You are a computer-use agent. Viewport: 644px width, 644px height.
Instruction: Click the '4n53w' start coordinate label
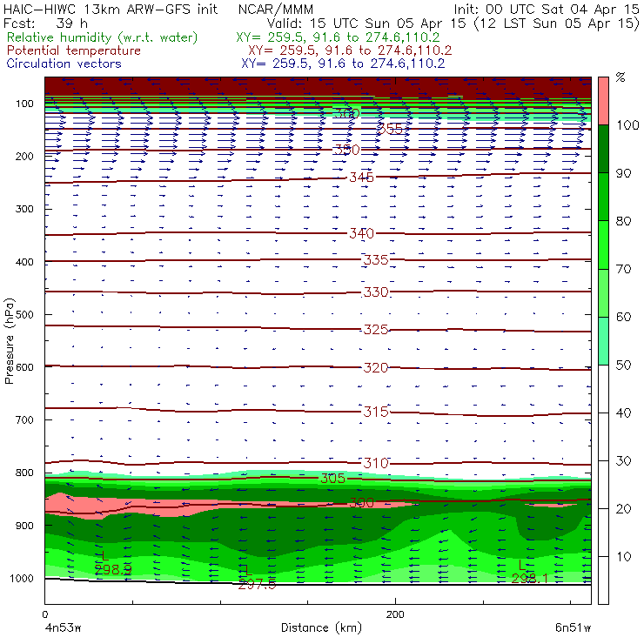pos(63,627)
